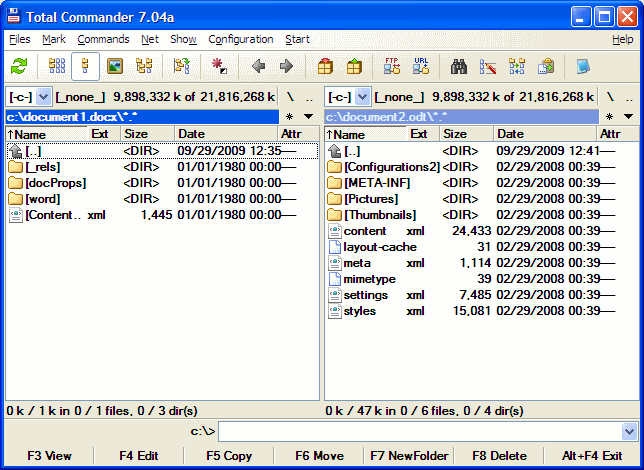This screenshot has height=470, width=644.
Task: Click the Go Back arrow icon
Action: (258, 67)
